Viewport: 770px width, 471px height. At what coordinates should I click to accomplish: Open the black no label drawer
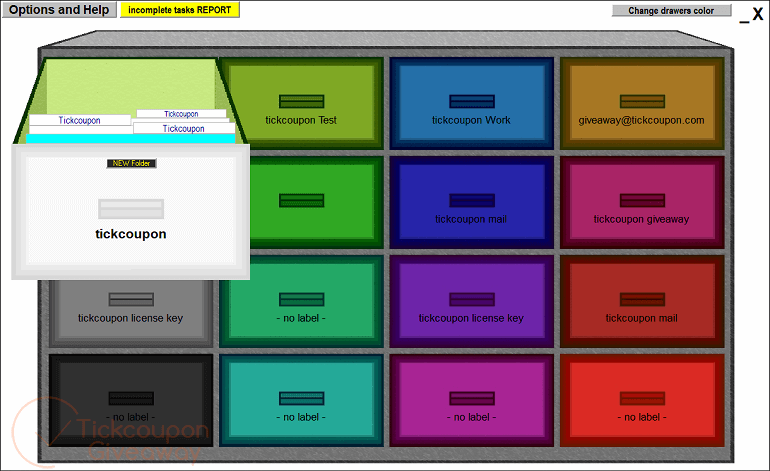131,400
